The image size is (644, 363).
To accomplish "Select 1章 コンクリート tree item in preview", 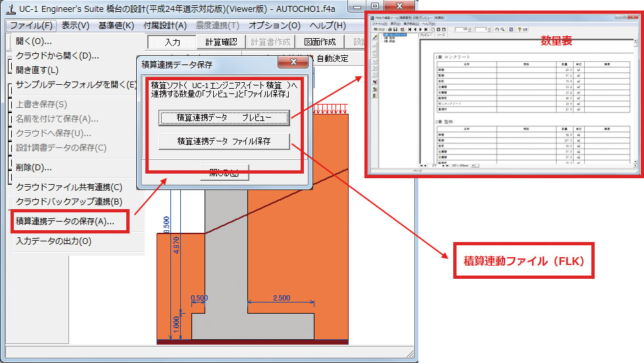I will pyautogui.click(x=395, y=35).
